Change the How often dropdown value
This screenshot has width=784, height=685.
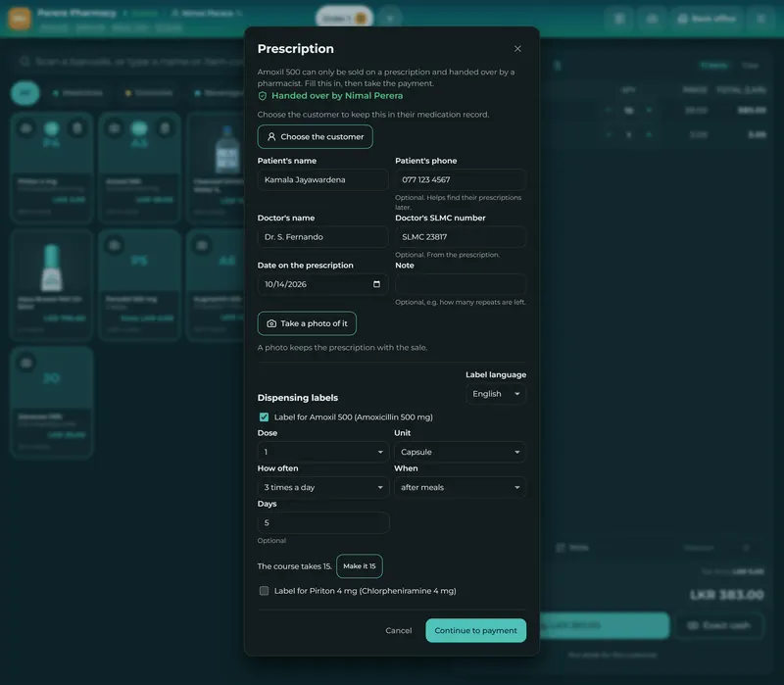tap(323, 487)
